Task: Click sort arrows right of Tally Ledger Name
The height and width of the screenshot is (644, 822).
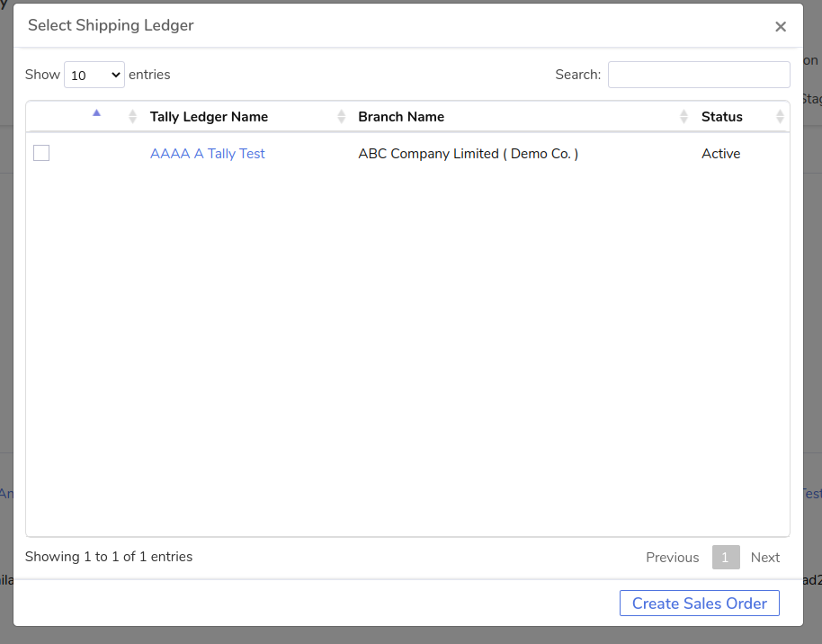Action: click(x=342, y=116)
